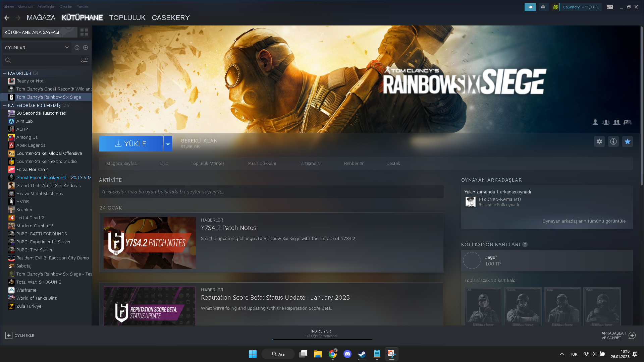Image resolution: width=644 pixels, height=362 pixels.
Task: Open the Oyunlar menu
Action: point(66,6)
